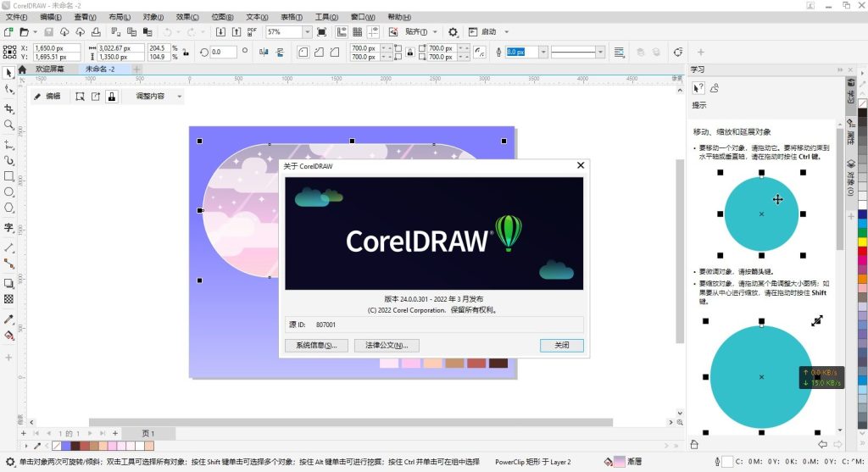This screenshot has height=472, width=868.
Task: Expand the Open file dropdown arrow
Action: click(34, 32)
